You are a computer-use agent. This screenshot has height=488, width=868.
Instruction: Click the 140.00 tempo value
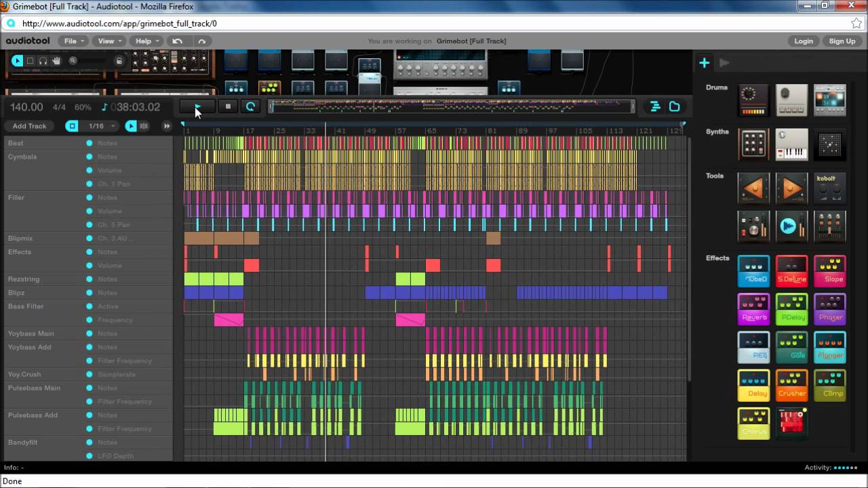tap(26, 107)
